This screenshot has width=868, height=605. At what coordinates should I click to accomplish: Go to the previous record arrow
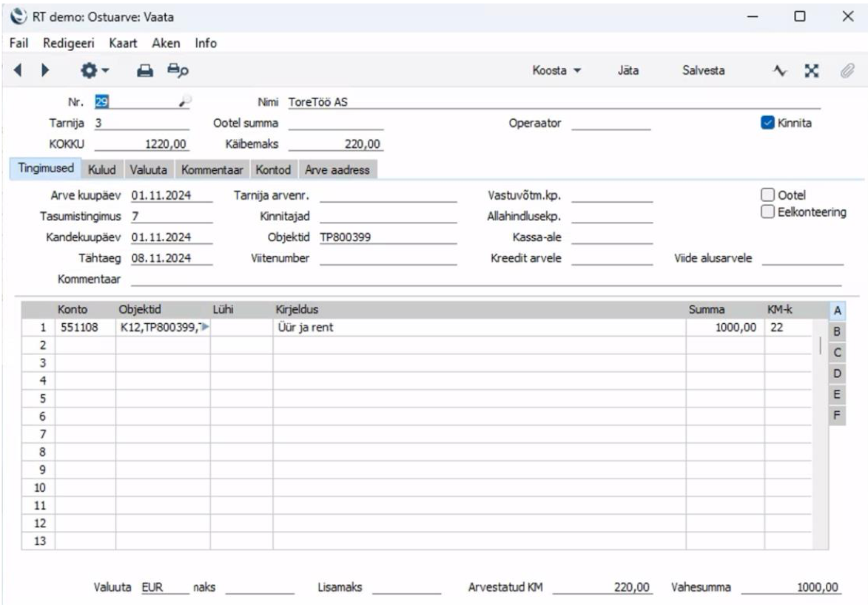coord(18,71)
